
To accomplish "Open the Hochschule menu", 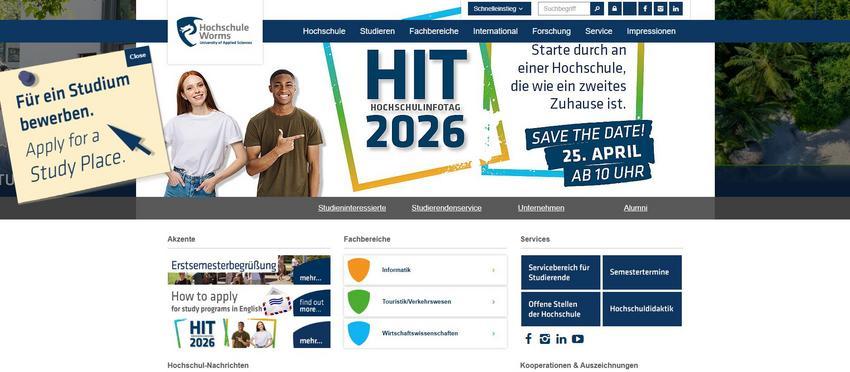I will tap(324, 31).
